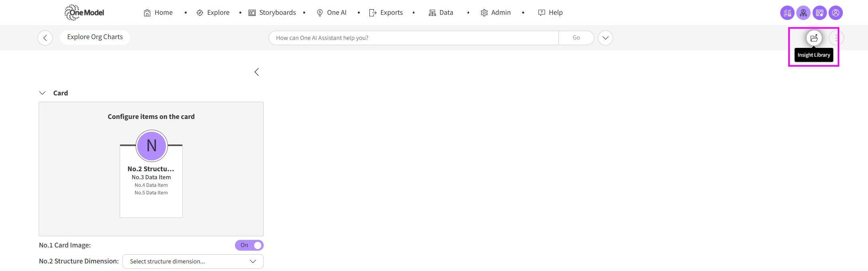Open the Select structure dimension dropdown
The width and height of the screenshot is (868, 271).
coord(193,261)
